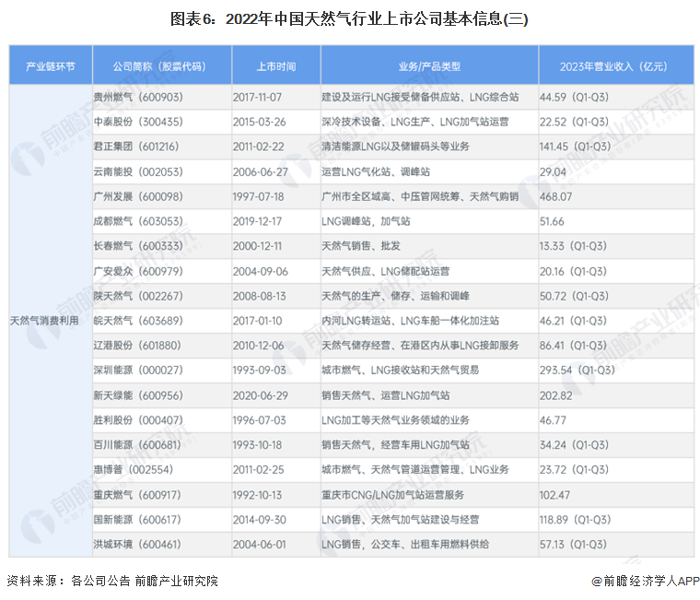Click company 长春燃气 (600333)
This screenshot has width=700, height=600.
coord(138,246)
